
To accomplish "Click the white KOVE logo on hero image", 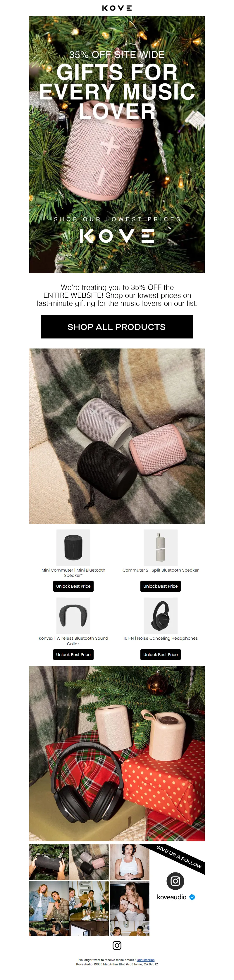I will point(117,236).
